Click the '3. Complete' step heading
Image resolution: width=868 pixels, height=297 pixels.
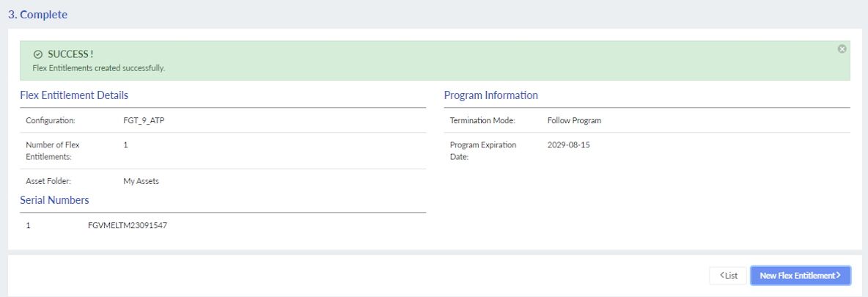point(37,15)
